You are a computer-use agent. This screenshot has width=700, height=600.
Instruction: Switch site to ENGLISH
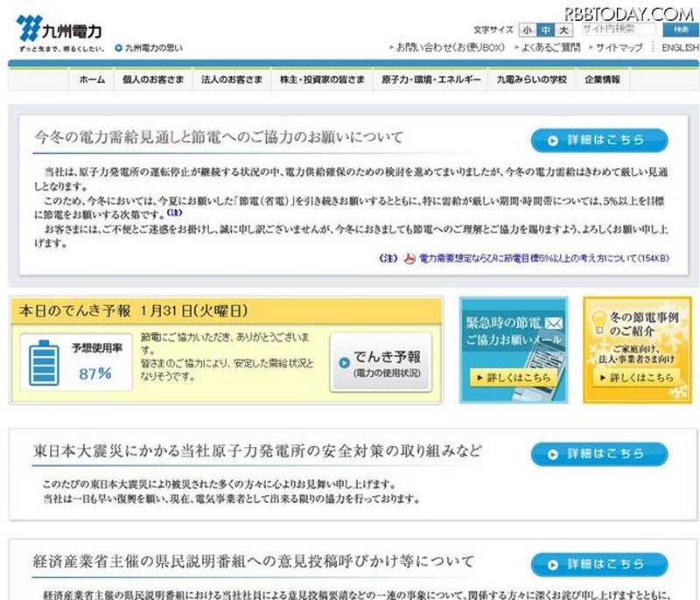679,47
